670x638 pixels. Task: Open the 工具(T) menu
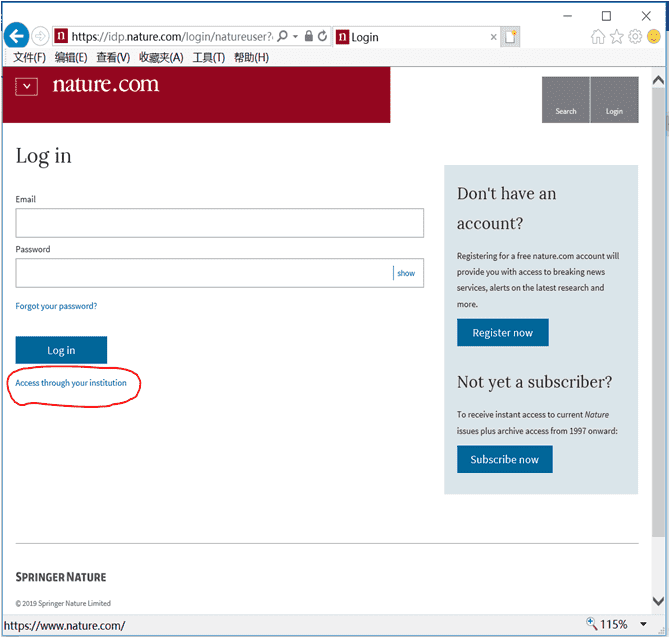point(209,58)
